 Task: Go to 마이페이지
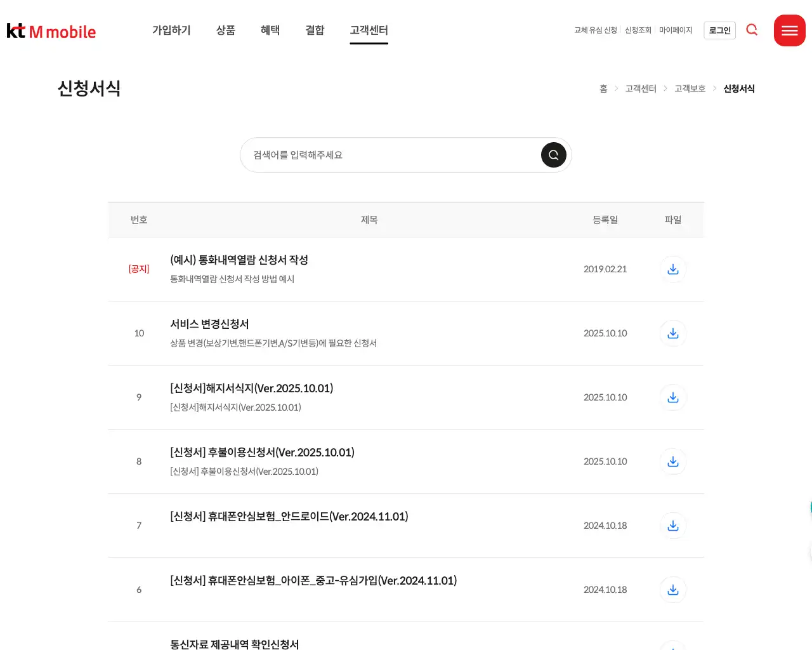pos(676,30)
